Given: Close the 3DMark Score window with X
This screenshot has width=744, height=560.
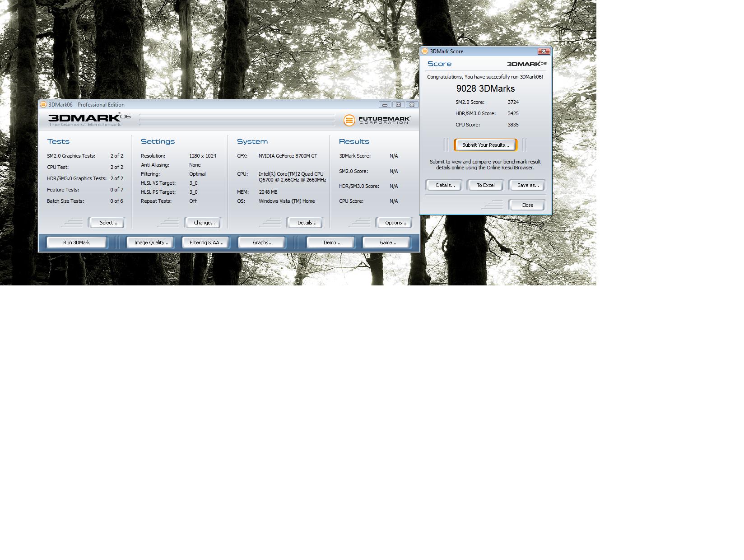Looking at the screenshot, I should 544,51.
